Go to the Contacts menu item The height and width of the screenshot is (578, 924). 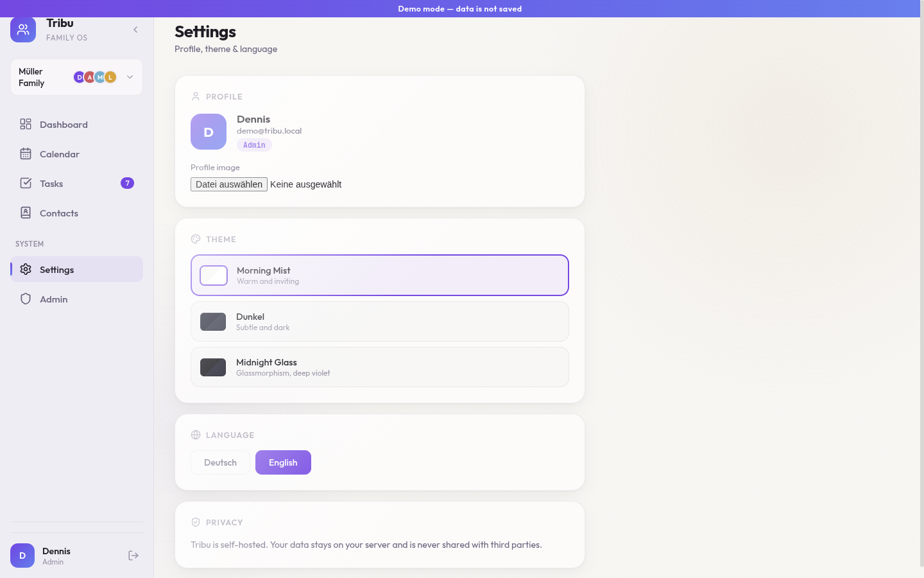[76, 213]
